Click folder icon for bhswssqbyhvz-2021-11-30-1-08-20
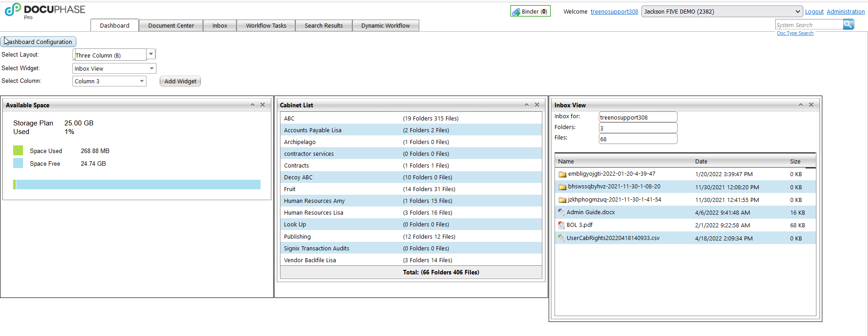This screenshot has height=336, width=868. pyautogui.click(x=562, y=187)
